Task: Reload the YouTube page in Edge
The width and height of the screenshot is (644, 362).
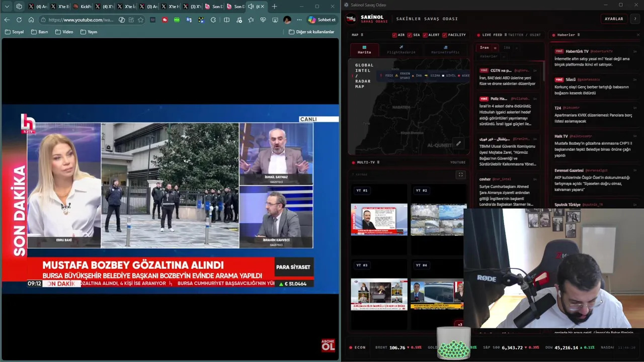Action: (x=19, y=20)
